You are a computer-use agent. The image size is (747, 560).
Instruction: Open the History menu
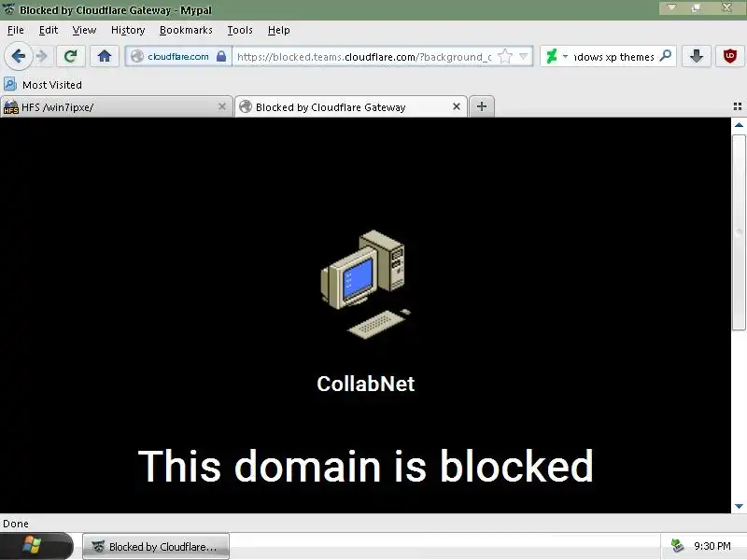[x=128, y=31]
